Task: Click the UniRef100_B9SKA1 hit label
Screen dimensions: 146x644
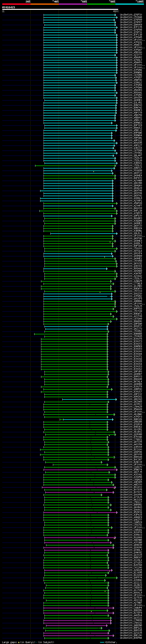Action: pyautogui.click(x=131, y=93)
